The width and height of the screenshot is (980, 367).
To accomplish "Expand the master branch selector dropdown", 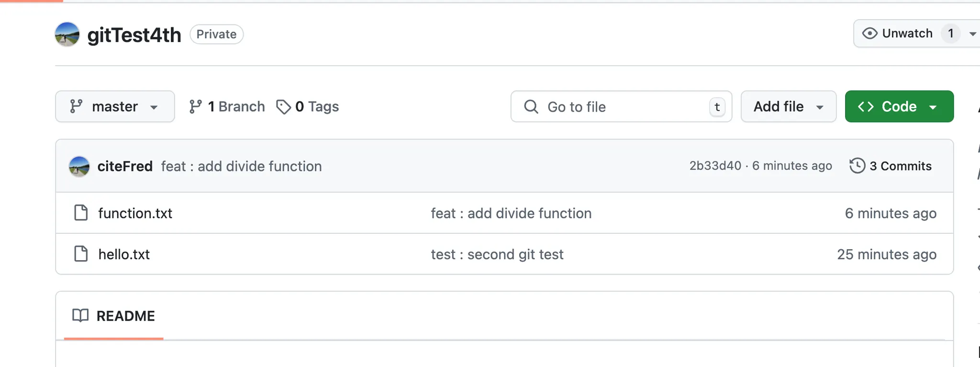I will pyautogui.click(x=115, y=106).
